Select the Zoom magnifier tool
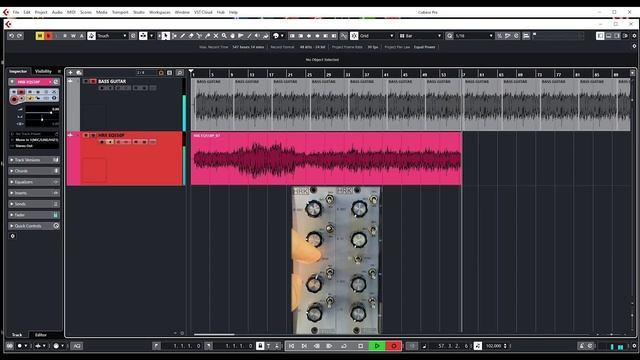Screen dimensions: 640x360 [x=224, y=36]
